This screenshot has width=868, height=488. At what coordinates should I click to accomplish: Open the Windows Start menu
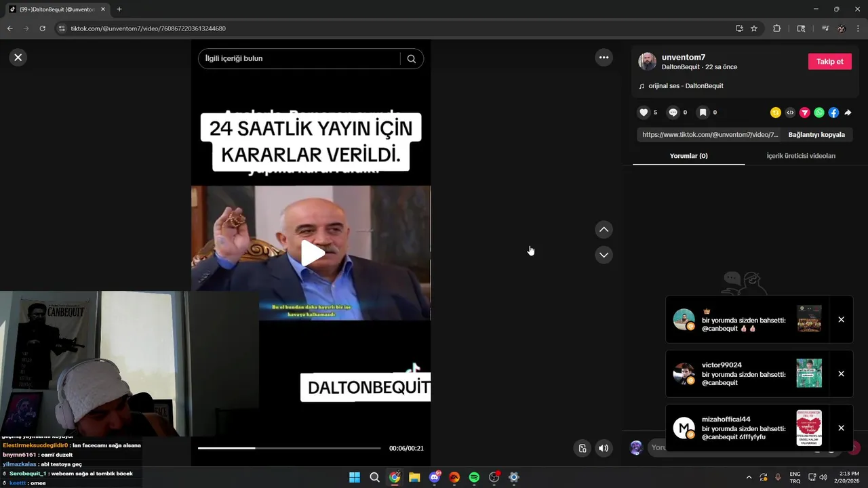(355, 477)
